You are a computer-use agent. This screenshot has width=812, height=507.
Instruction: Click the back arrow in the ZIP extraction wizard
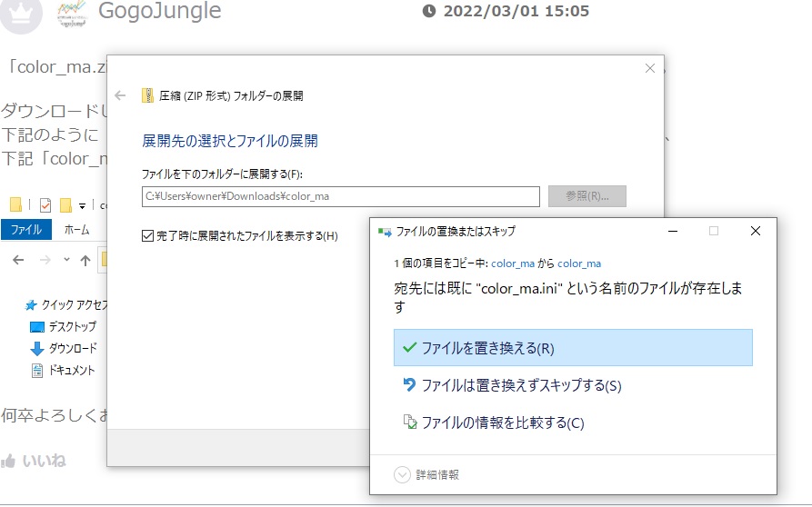point(120,95)
